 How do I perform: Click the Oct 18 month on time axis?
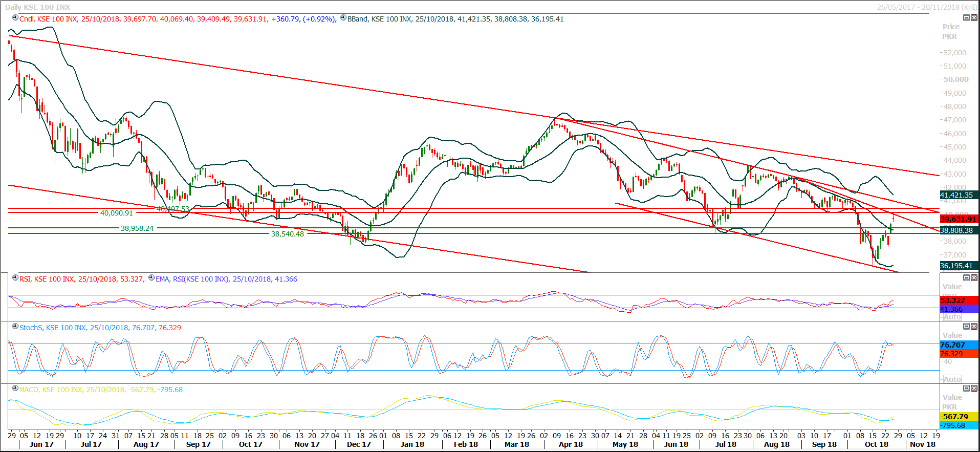pos(876,444)
